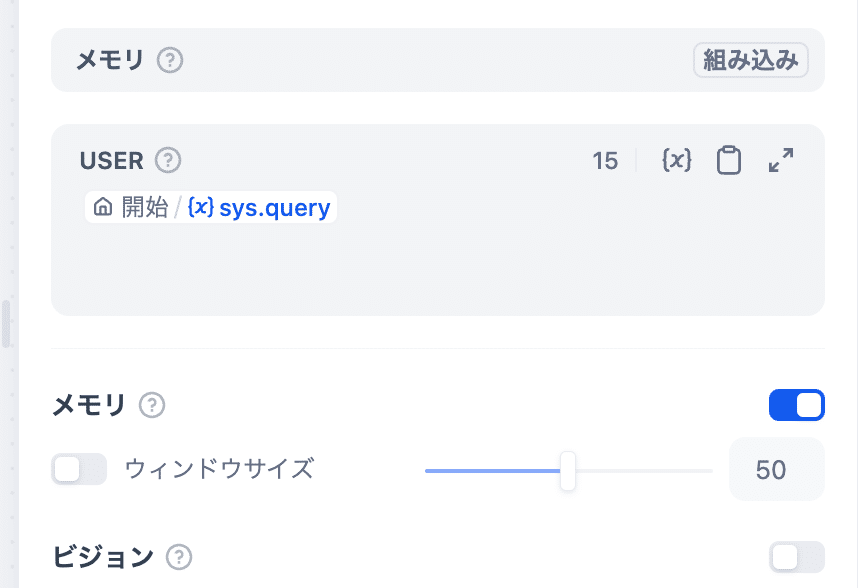Click the character count 15
The height and width of the screenshot is (588, 858).
605,161
